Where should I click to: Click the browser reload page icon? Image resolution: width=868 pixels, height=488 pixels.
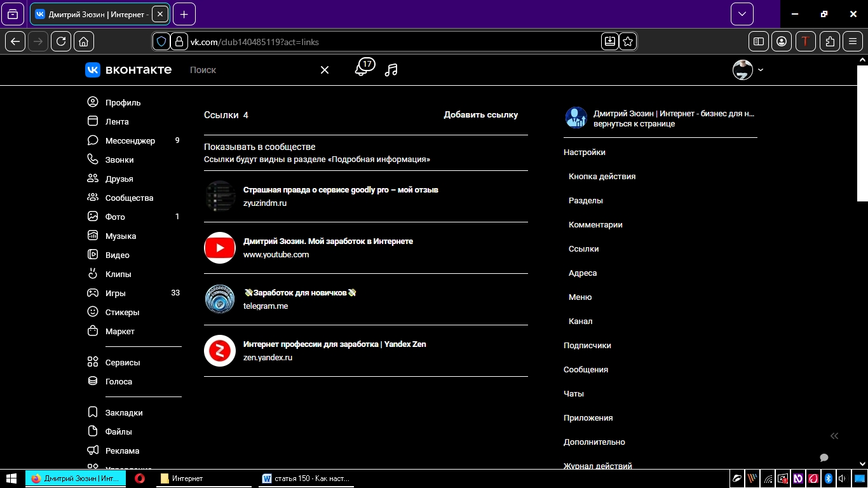tap(61, 41)
